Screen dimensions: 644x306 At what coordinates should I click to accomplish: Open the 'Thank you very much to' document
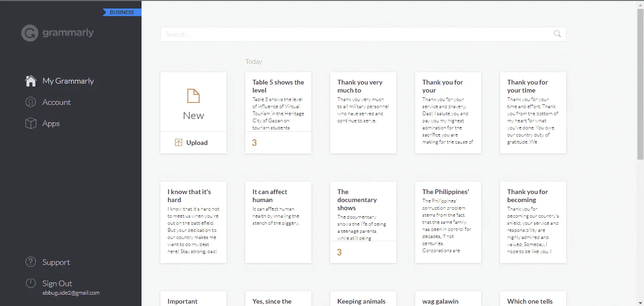[x=363, y=113]
